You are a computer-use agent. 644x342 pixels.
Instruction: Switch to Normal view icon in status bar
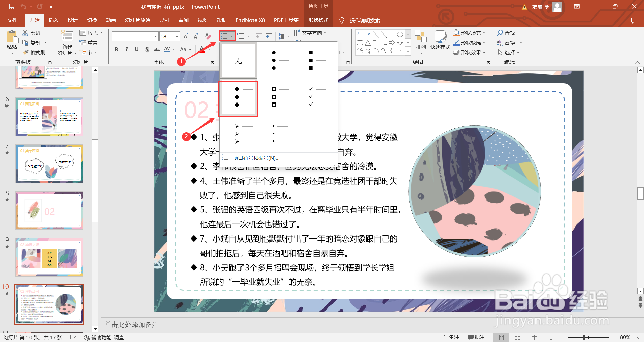[x=501, y=337]
